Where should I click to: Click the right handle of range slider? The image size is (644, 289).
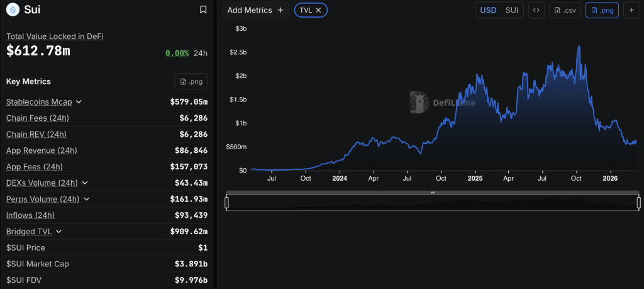(639, 202)
